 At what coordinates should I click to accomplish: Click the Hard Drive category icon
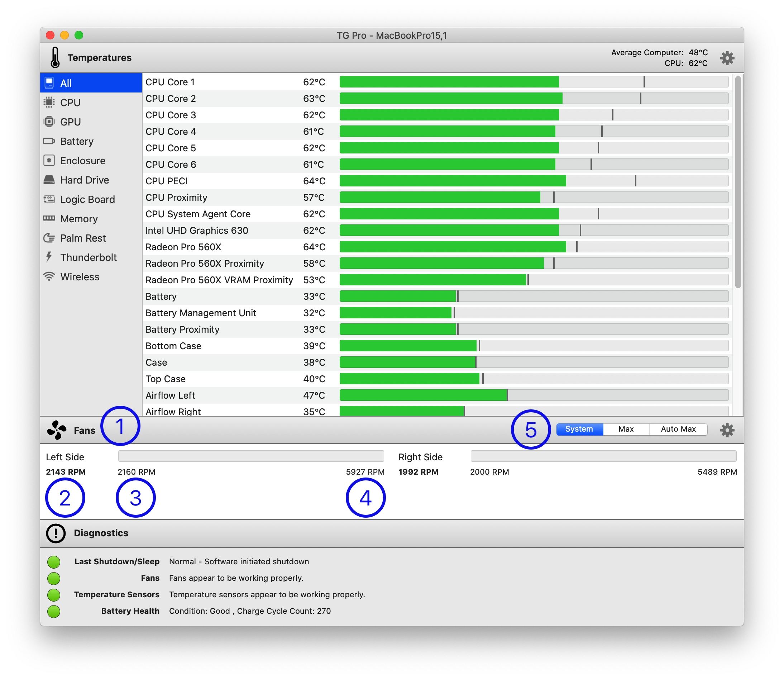pos(49,180)
